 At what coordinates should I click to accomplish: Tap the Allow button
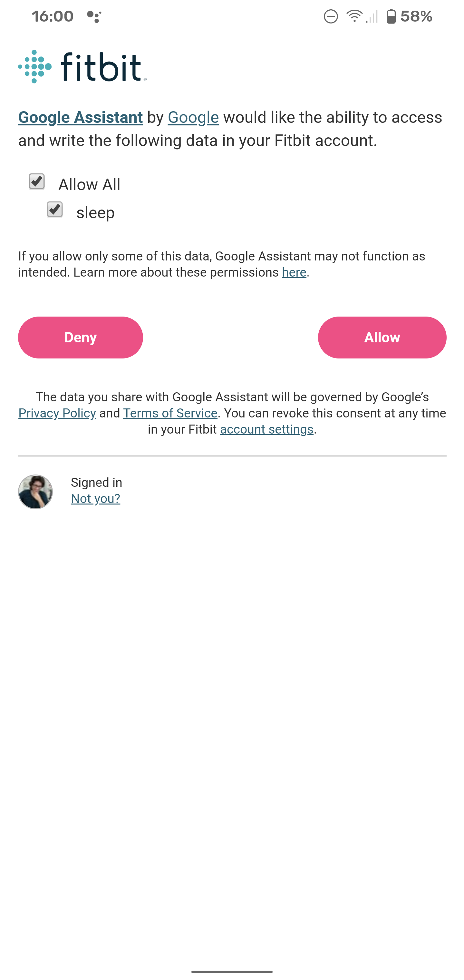point(382,337)
